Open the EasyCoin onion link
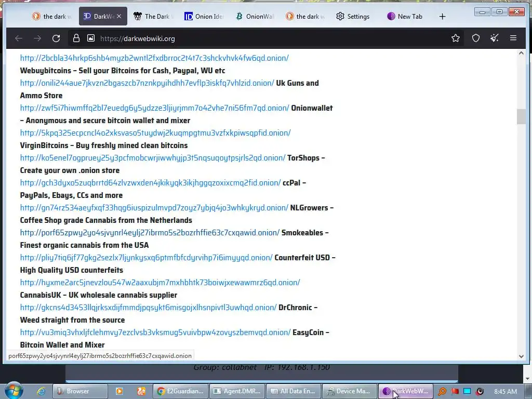Image resolution: width=532 pixels, height=399 pixels. 155,332
